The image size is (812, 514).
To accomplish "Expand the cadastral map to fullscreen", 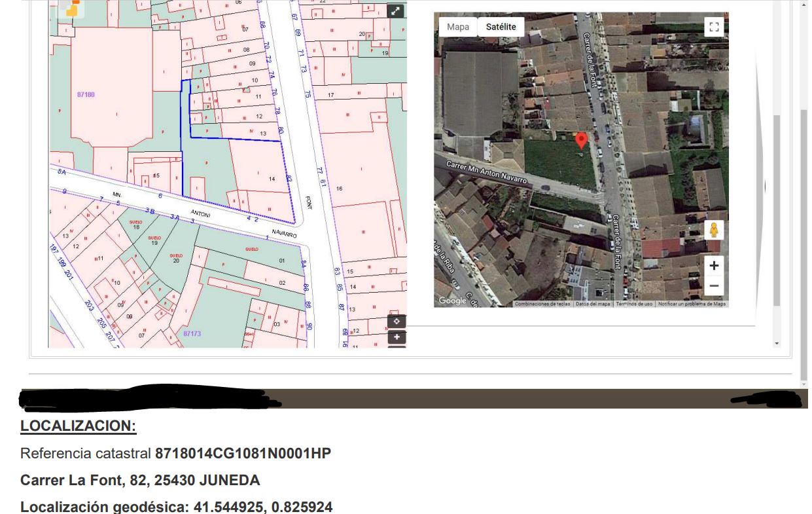I will click(396, 10).
